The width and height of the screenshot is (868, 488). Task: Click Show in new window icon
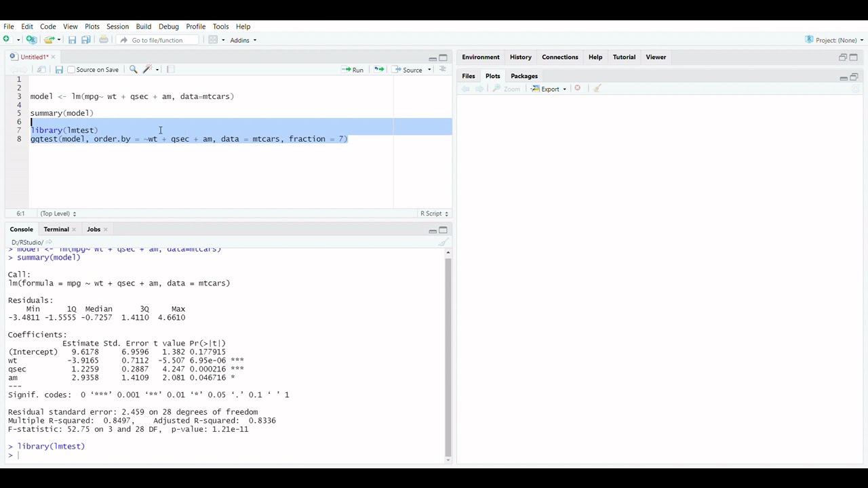point(41,70)
